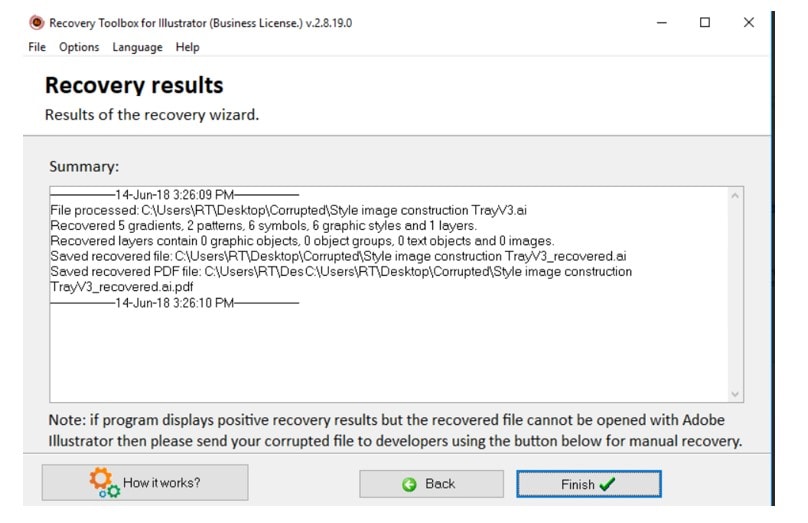The height and width of the screenshot is (523, 808).
Task: Click the green checkmark on Finish
Action: 606,484
